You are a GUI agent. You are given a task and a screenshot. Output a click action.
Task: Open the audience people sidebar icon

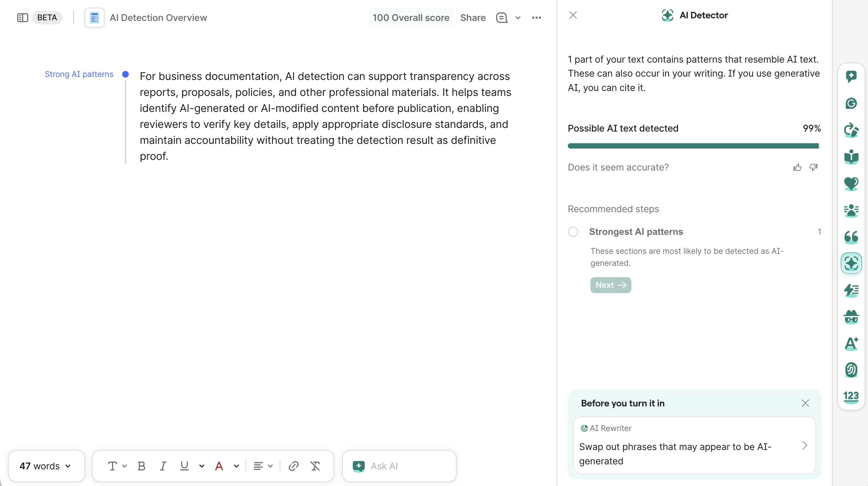click(851, 211)
